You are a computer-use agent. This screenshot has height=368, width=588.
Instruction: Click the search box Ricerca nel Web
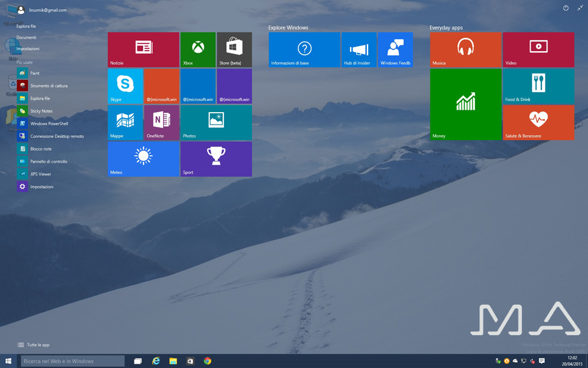73,361
